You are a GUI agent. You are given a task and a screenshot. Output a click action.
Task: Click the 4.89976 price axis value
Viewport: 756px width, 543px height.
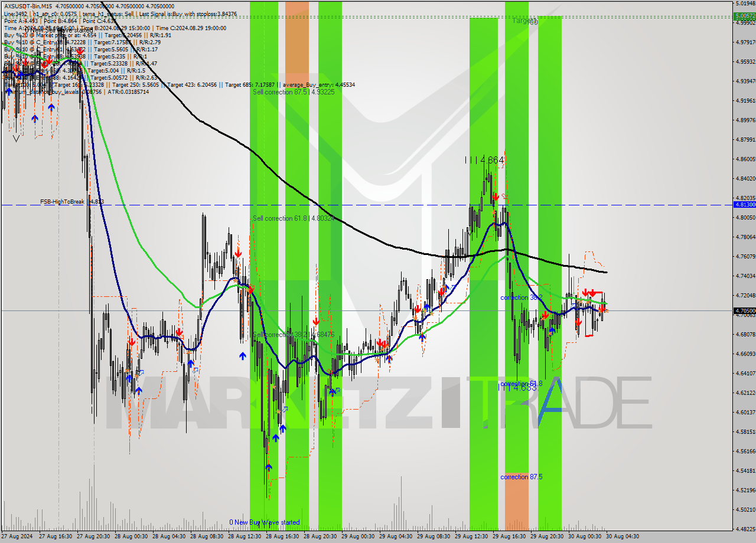coord(745,120)
